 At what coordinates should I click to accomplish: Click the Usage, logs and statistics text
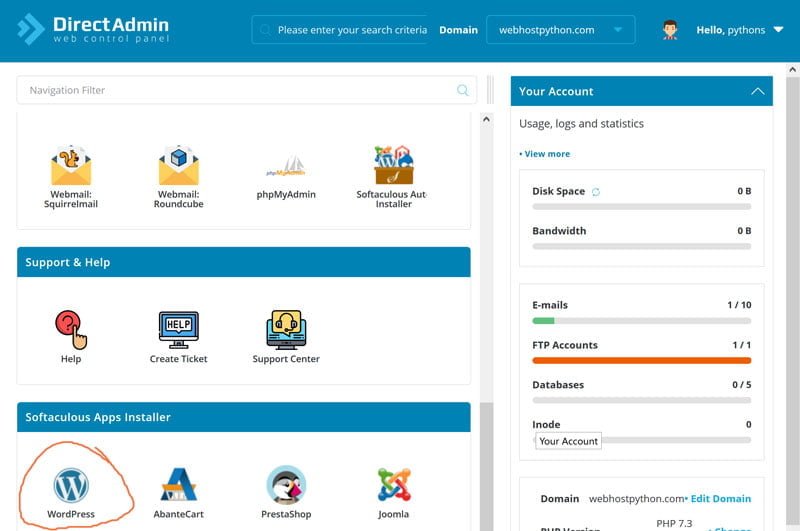click(581, 124)
